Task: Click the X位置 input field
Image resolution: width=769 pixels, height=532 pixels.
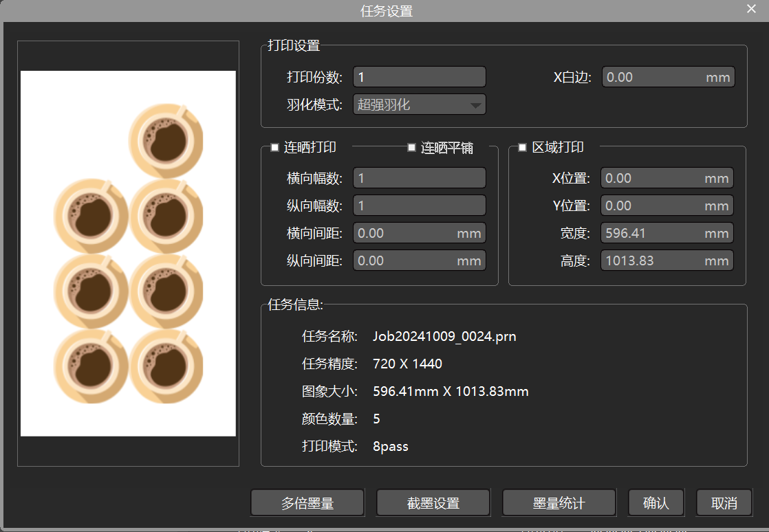Action: pos(667,178)
